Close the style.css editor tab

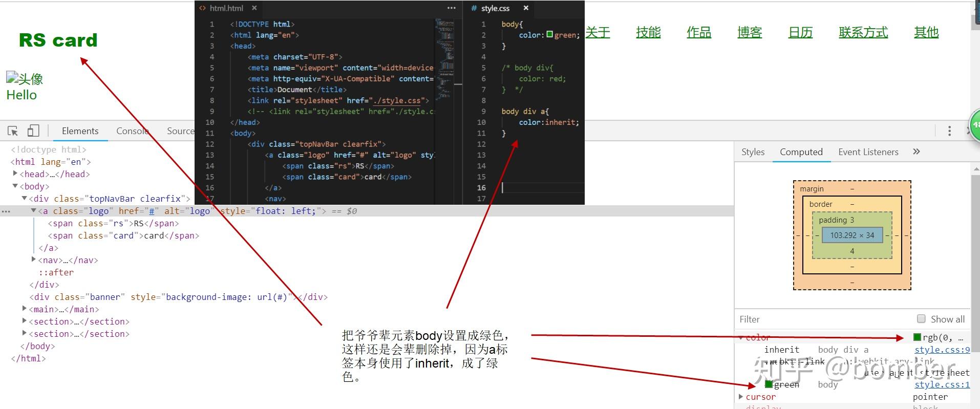pos(526,8)
